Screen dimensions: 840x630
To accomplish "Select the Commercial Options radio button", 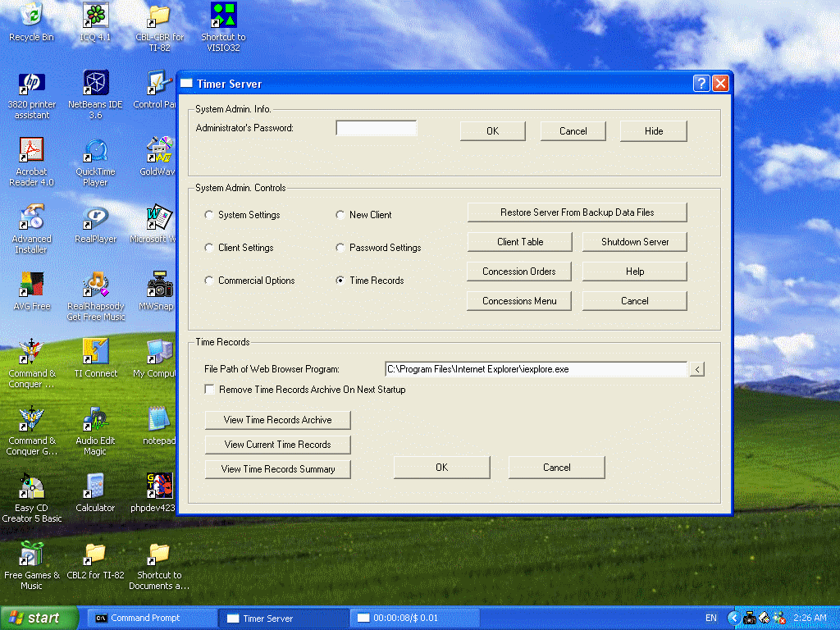I will point(209,281).
